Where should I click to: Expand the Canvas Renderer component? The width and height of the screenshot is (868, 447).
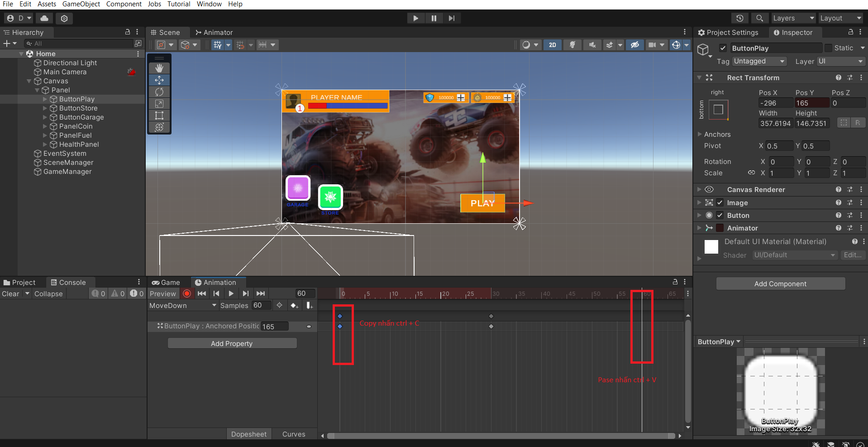tap(699, 189)
